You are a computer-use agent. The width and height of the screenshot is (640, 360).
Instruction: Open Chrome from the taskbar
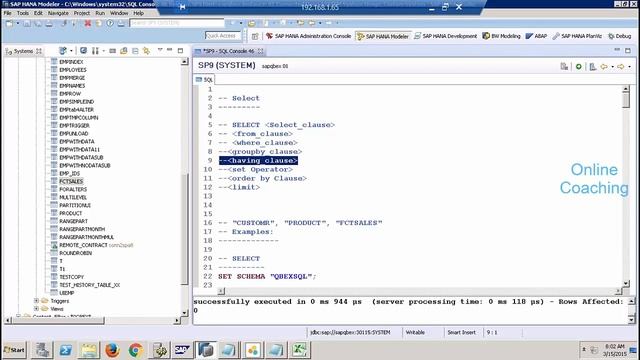(136, 350)
